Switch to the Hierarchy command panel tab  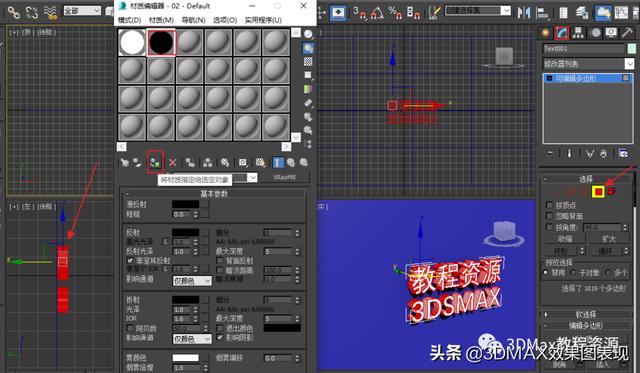[578, 33]
